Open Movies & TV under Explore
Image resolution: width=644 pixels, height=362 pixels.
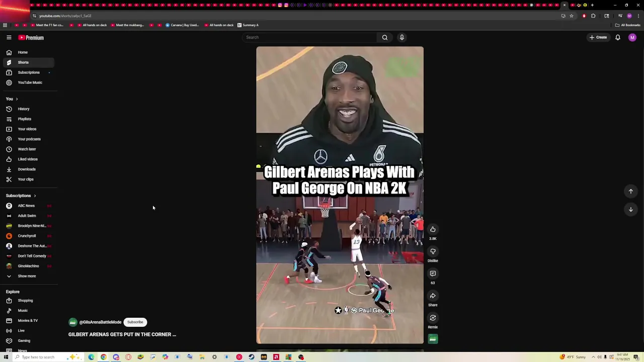tap(28, 321)
